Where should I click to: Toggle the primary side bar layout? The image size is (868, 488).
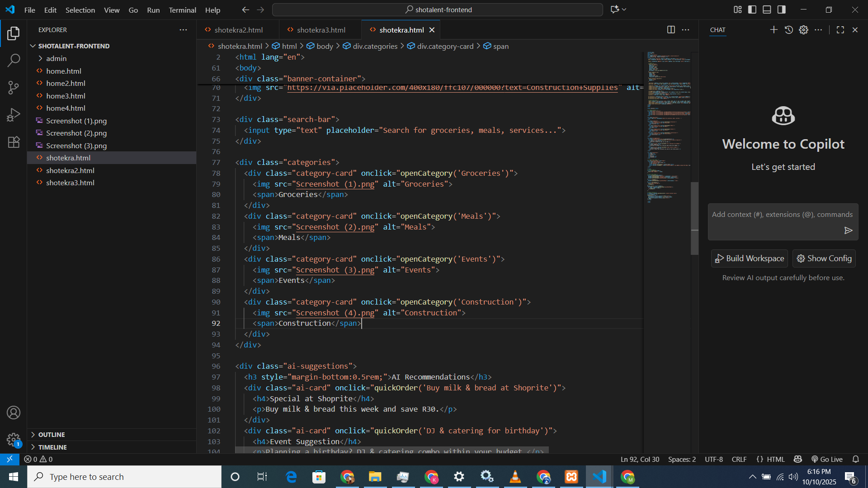tap(752, 9)
